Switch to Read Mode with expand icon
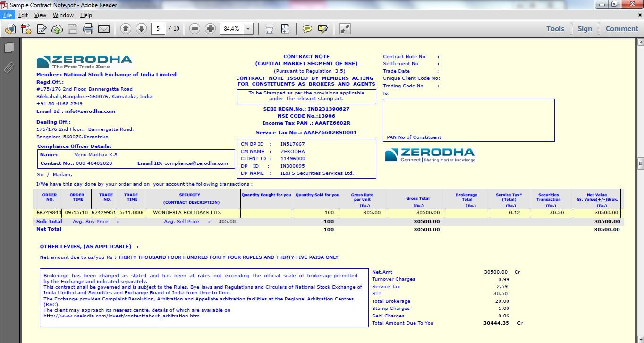The image size is (644, 343). click(345, 29)
